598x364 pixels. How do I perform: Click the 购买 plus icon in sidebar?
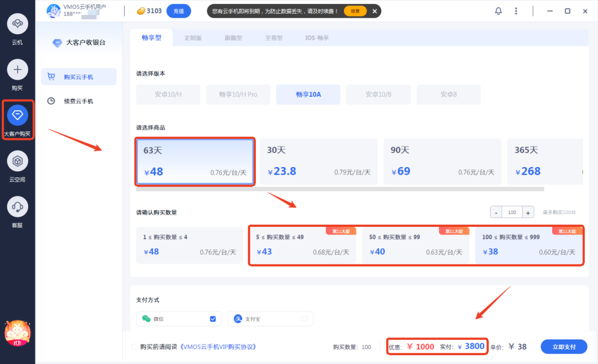(17, 70)
